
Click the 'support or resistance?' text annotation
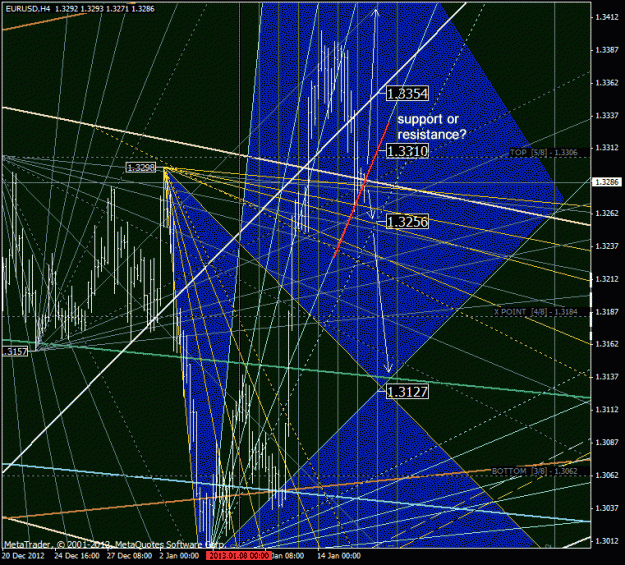pos(432,127)
